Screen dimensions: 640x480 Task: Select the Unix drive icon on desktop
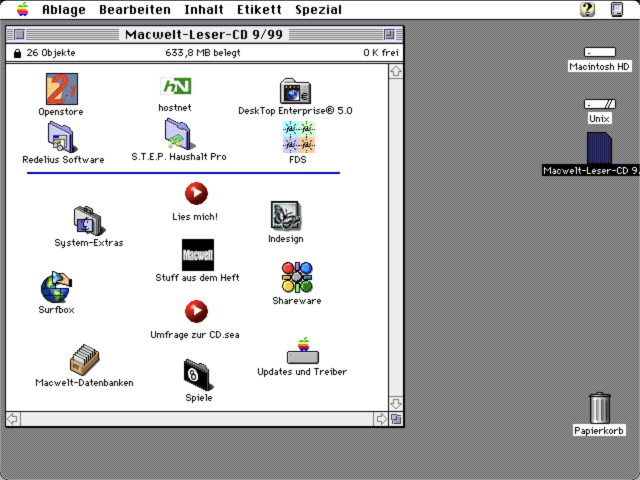[600, 104]
